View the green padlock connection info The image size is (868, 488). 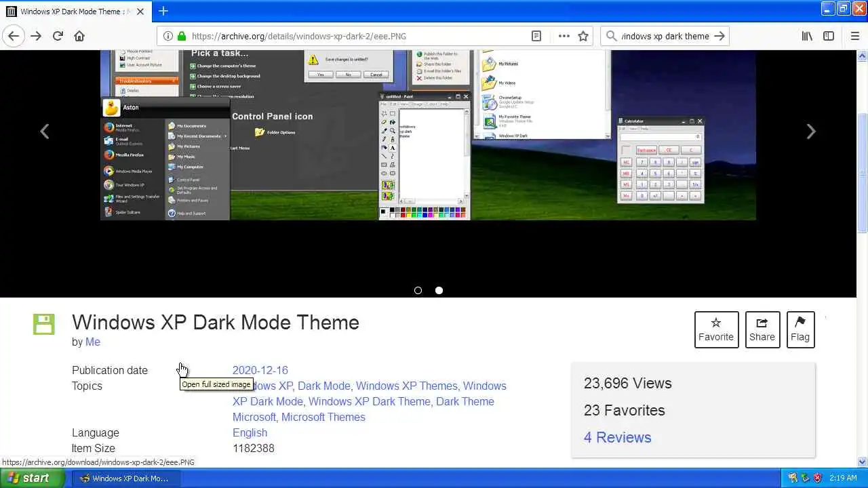181,36
